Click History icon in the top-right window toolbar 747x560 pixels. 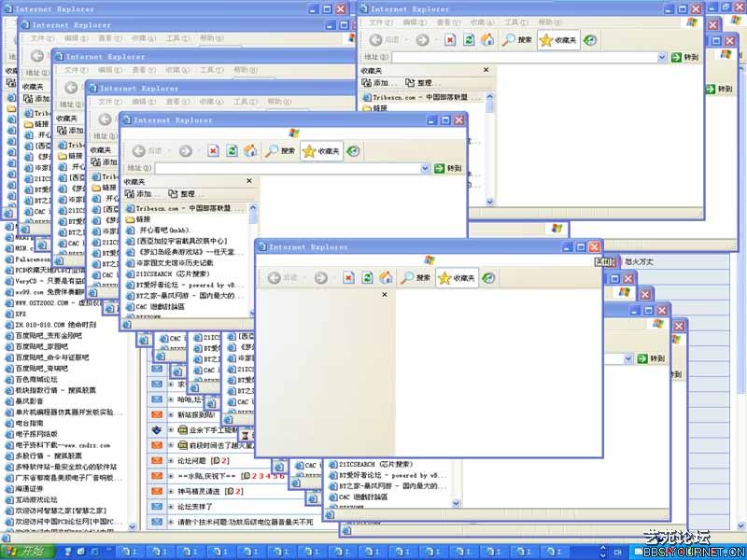click(590, 40)
